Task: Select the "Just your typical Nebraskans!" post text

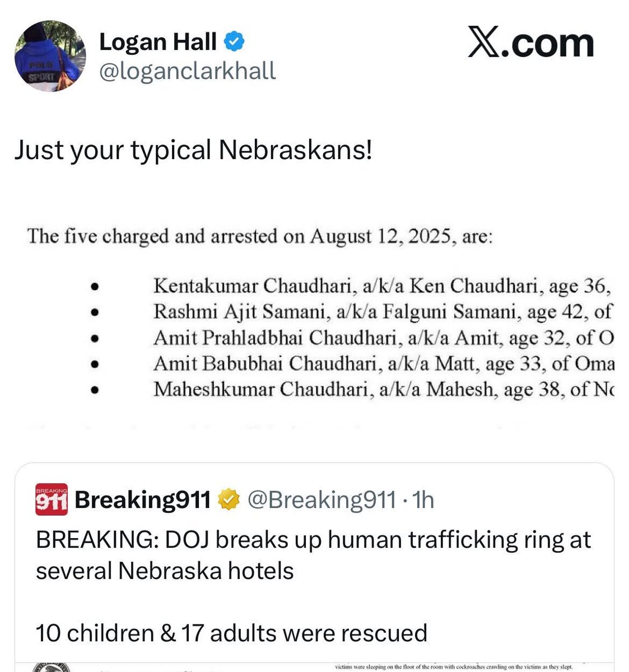Action: (x=193, y=150)
